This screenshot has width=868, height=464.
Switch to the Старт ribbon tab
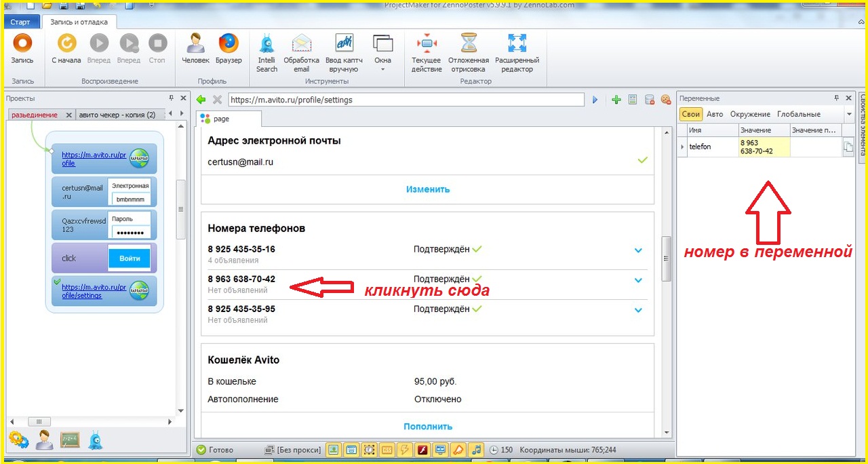[x=20, y=22]
